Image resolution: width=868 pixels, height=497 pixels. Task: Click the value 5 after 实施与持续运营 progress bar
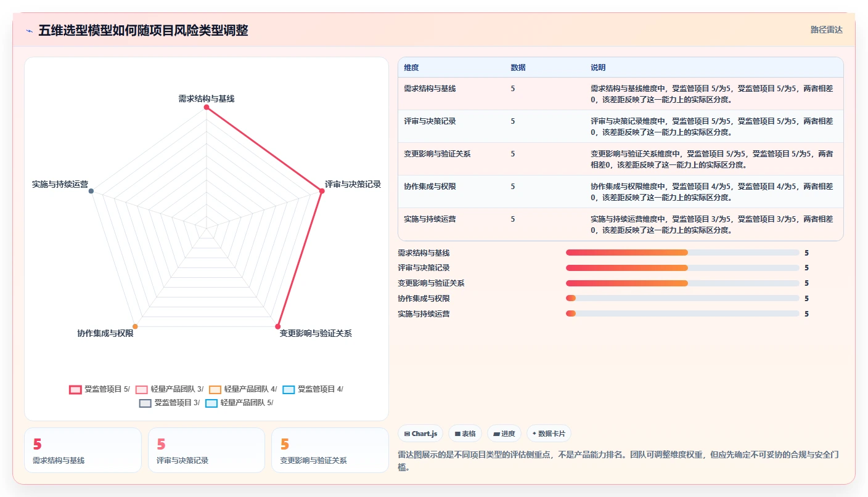pos(806,314)
